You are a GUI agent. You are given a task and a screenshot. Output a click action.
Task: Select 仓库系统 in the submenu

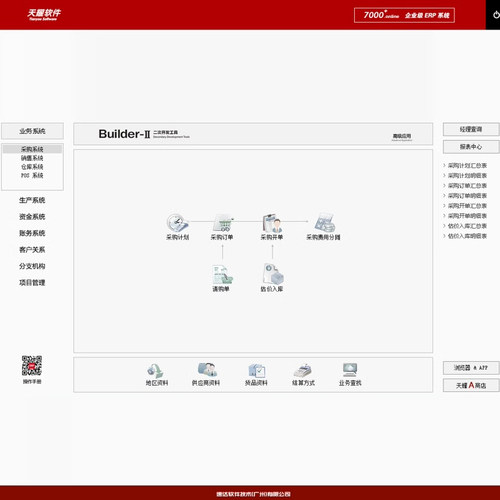pos(32,167)
